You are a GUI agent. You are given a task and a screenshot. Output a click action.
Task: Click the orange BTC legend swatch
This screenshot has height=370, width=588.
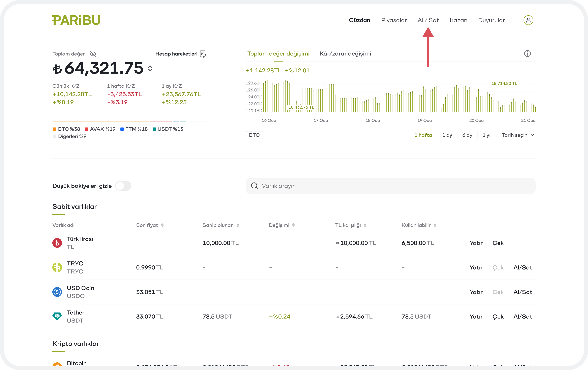coord(55,129)
